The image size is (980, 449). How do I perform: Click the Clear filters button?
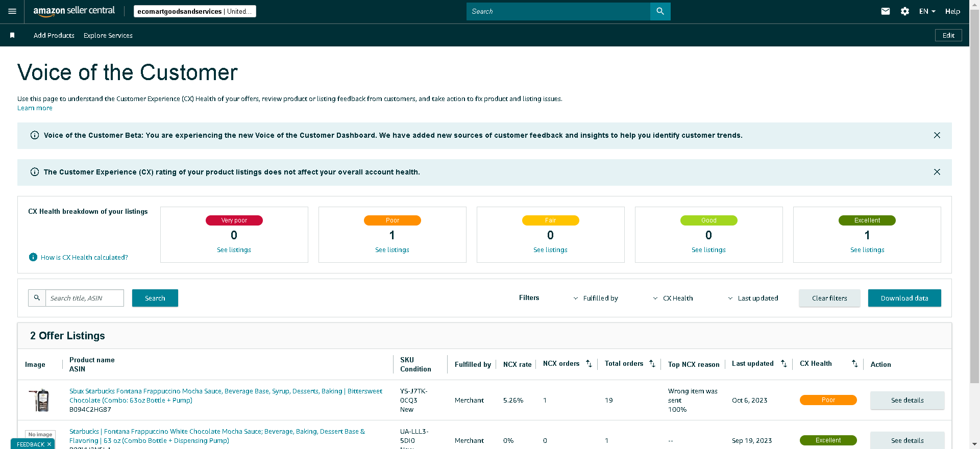click(x=829, y=298)
